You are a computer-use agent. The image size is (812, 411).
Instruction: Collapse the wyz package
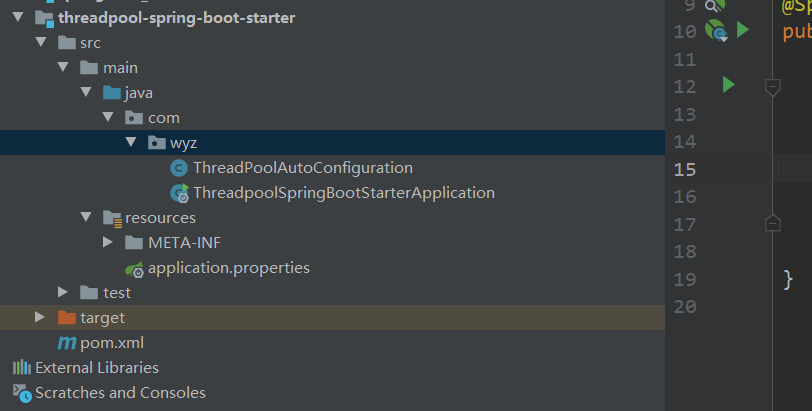pyautogui.click(x=130, y=143)
